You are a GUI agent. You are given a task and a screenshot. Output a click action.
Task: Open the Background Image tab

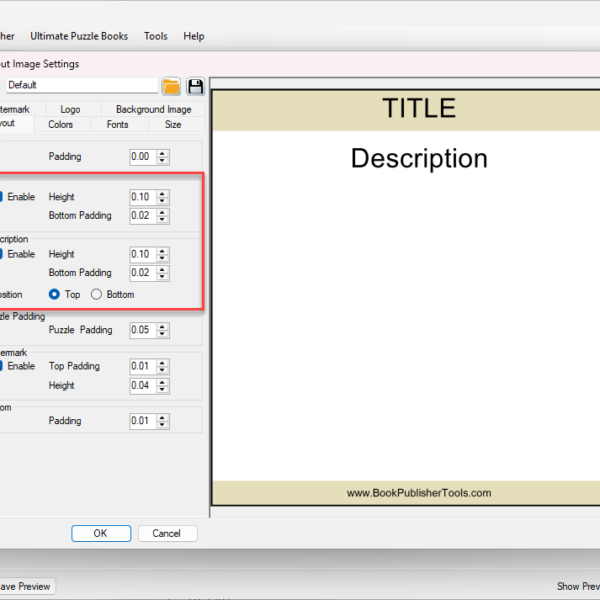[x=153, y=110]
